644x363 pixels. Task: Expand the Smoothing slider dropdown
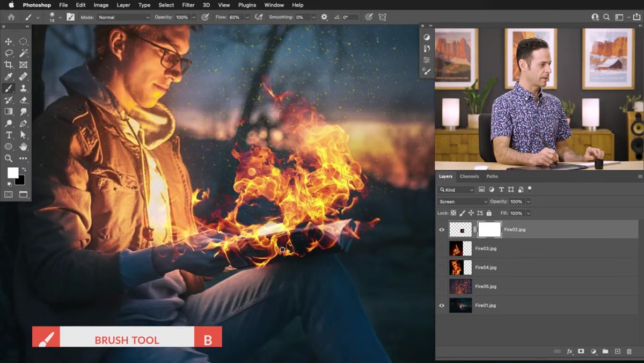(x=314, y=17)
